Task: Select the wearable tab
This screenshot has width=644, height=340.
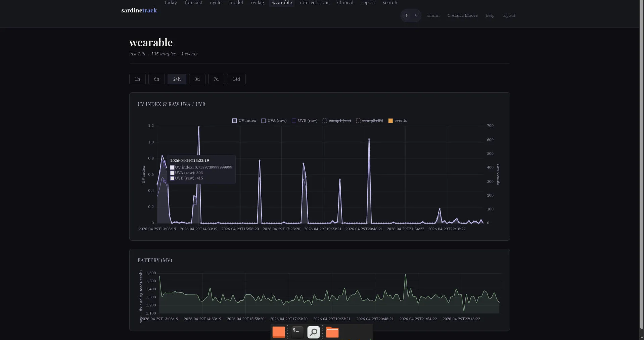Action: pos(282,3)
